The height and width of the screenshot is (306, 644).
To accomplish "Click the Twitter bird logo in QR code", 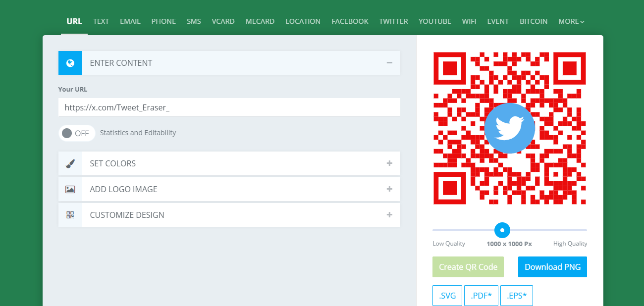I will tap(509, 128).
